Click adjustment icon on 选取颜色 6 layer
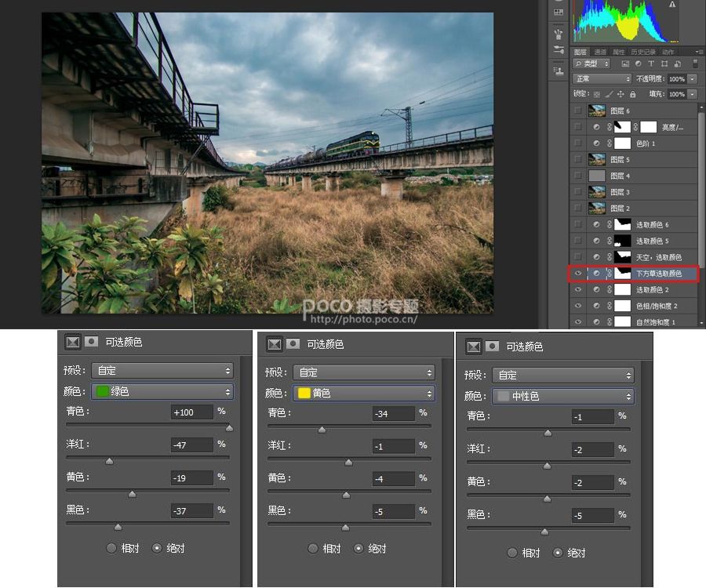Viewport: 706px width, 588px height. (x=597, y=224)
